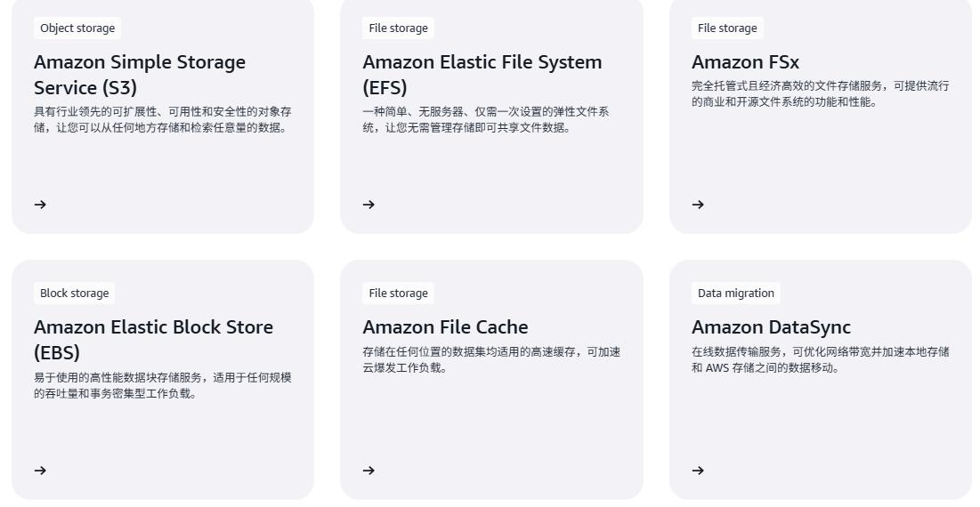This screenshot has height=507, width=980.
Task: Open the Amazon File Cache title link
Action: pyautogui.click(x=445, y=327)
